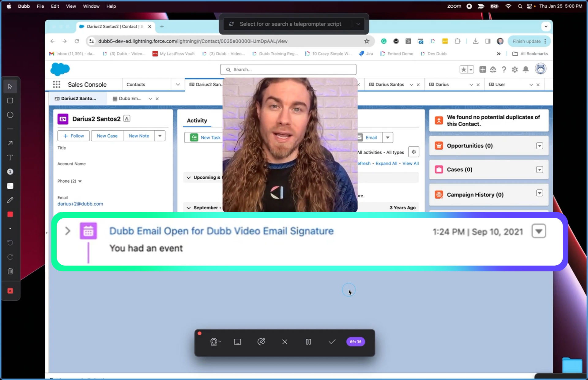The width and height of the screenshot is (588, 380).
Task: Open the teleprompter script dropdown
Action: click(x=358, y=24)
